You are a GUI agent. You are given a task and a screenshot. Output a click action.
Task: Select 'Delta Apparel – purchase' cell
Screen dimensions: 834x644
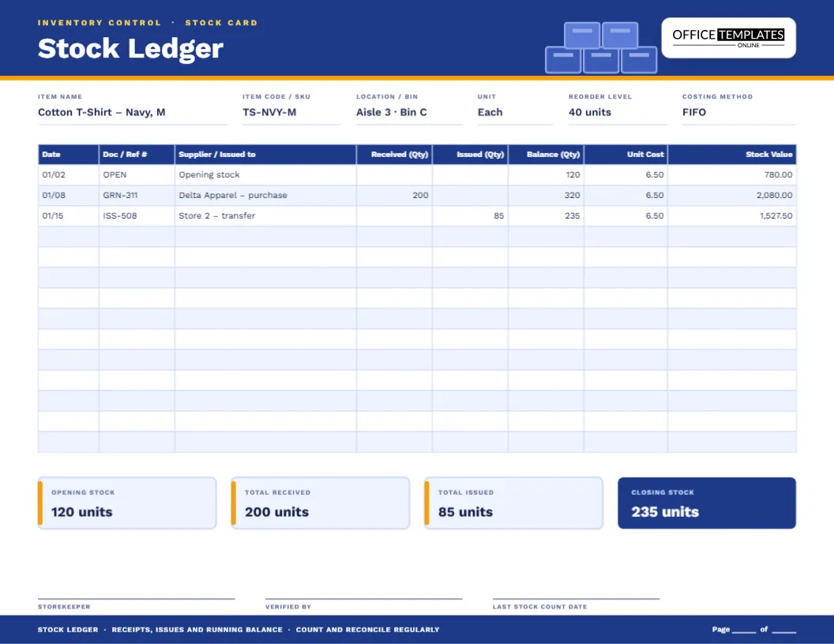pos(265,195)
